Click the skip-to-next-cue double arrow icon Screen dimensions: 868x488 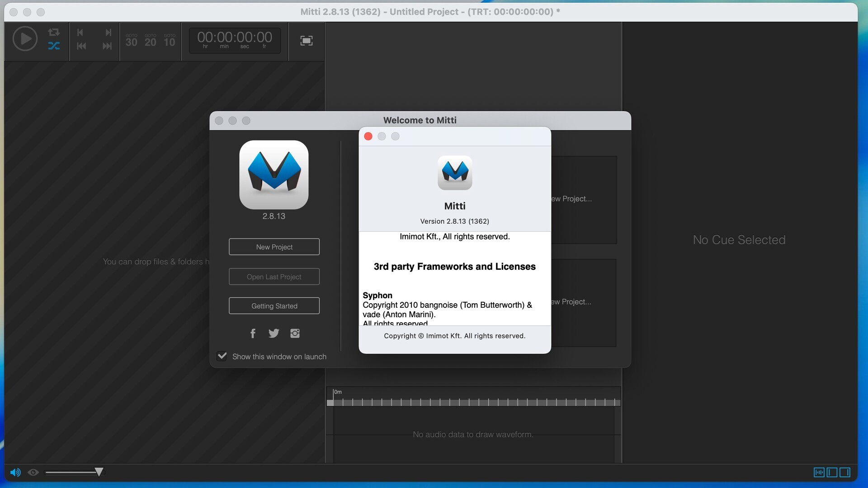107,46
